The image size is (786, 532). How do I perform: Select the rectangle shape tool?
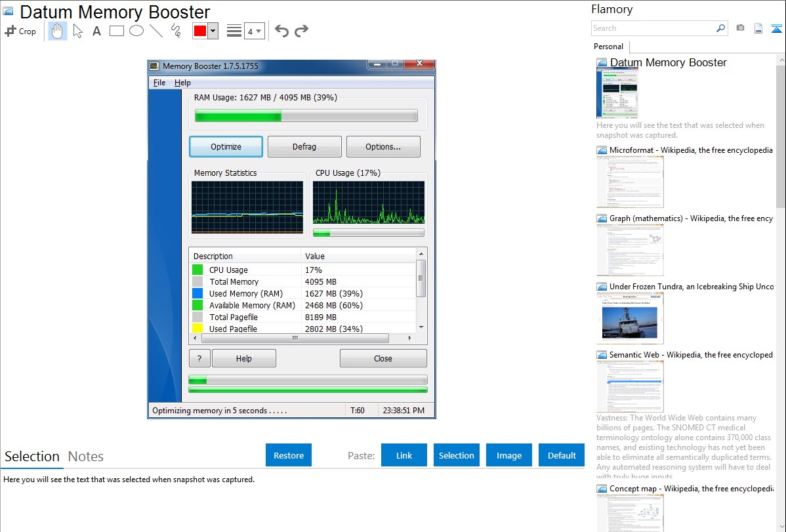(116, 31)
